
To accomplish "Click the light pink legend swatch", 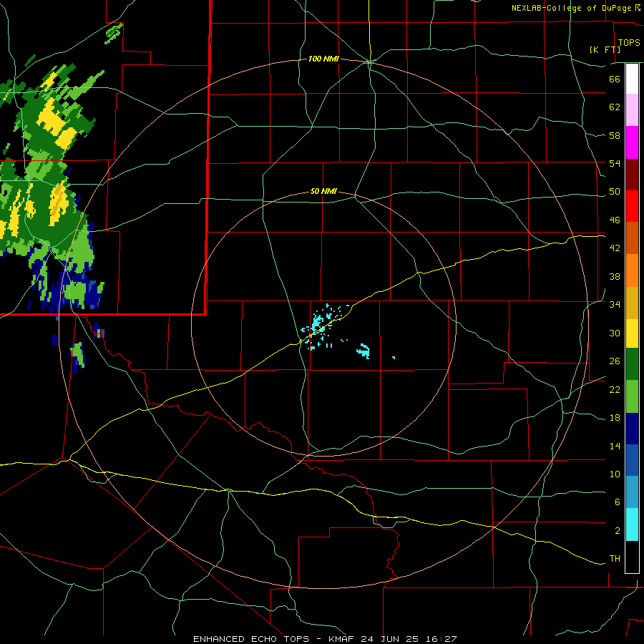I will click(632, 109).
